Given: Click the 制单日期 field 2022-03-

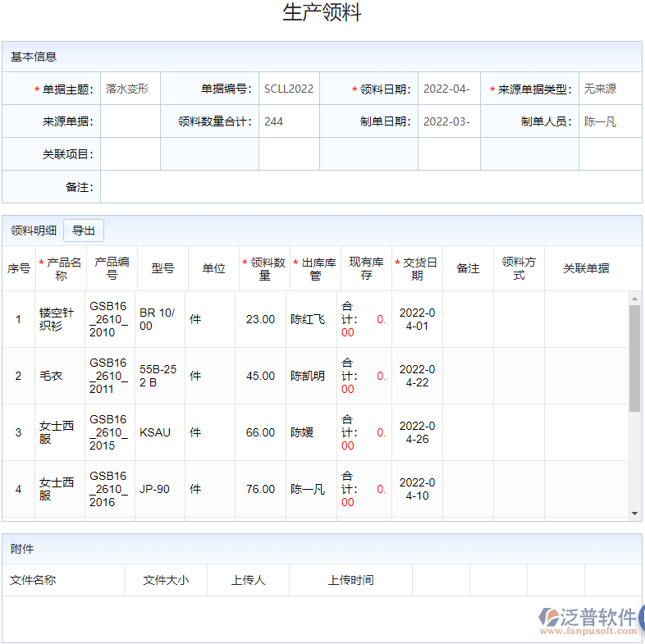Looking at the screenshot, I should pyautogui.click(x=449, y=121).
